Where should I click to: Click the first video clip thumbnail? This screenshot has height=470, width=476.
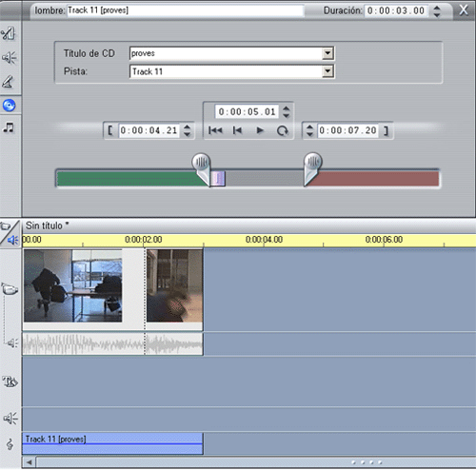pyautogui.click(x=73, y=285)
